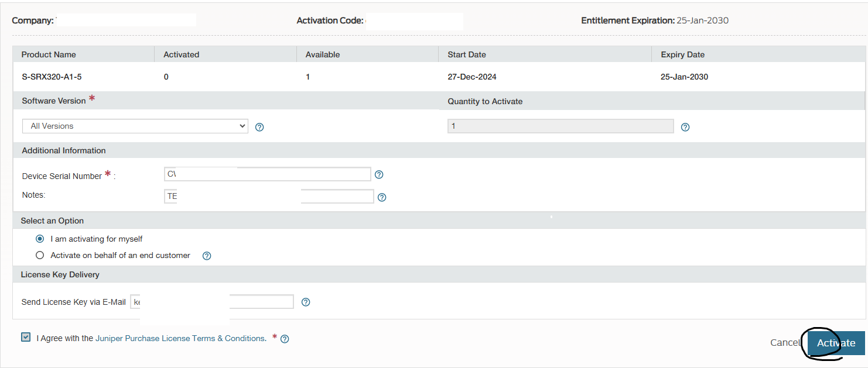Click the 'Expiry Date' column header

(683, 54)
